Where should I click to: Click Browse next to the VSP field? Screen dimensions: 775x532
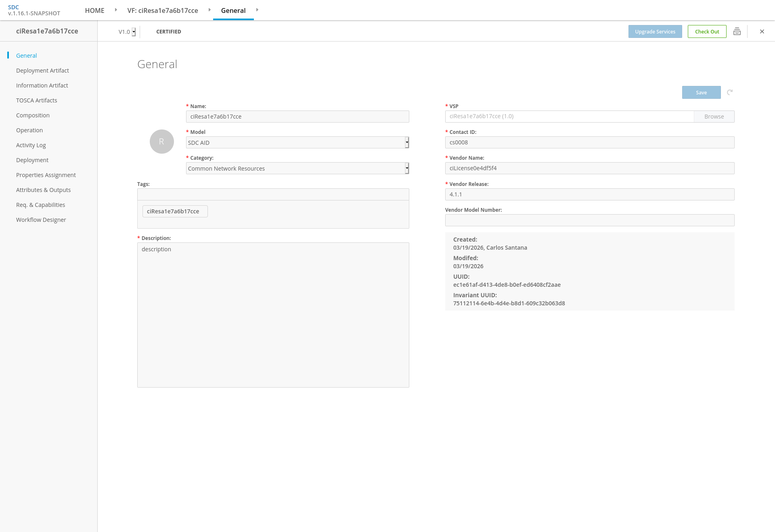pos(714,117)
